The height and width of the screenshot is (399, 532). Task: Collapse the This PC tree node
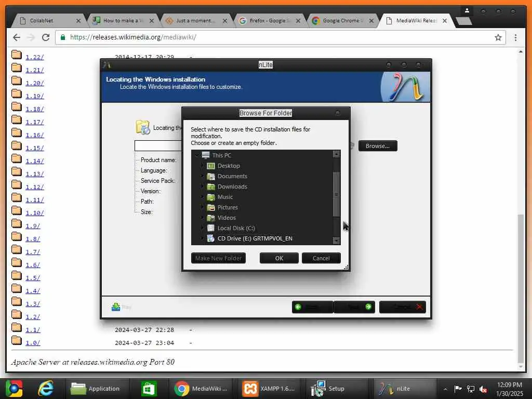pos(196,155)
